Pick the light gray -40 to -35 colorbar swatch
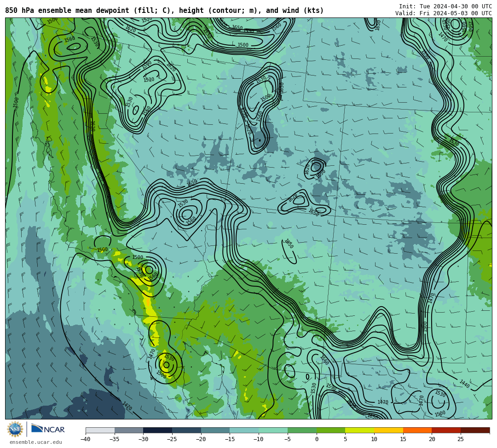Screen dimensions: 497x448 tap(100, 430)
